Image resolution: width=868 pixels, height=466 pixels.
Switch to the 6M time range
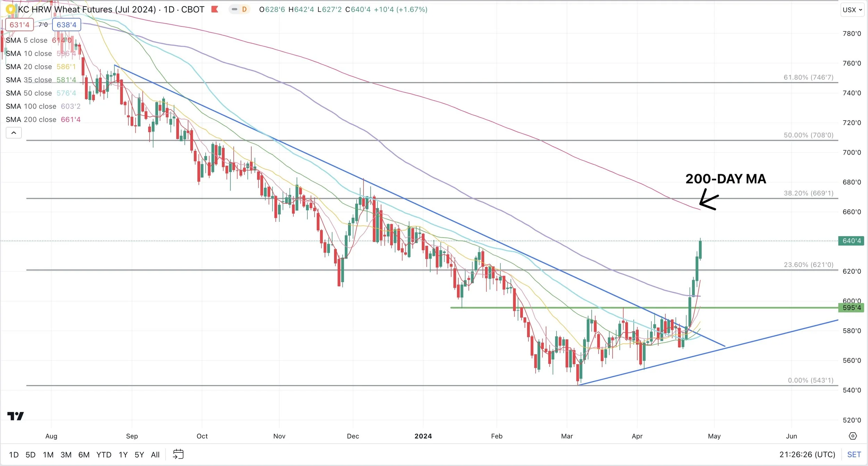(84, 455)
